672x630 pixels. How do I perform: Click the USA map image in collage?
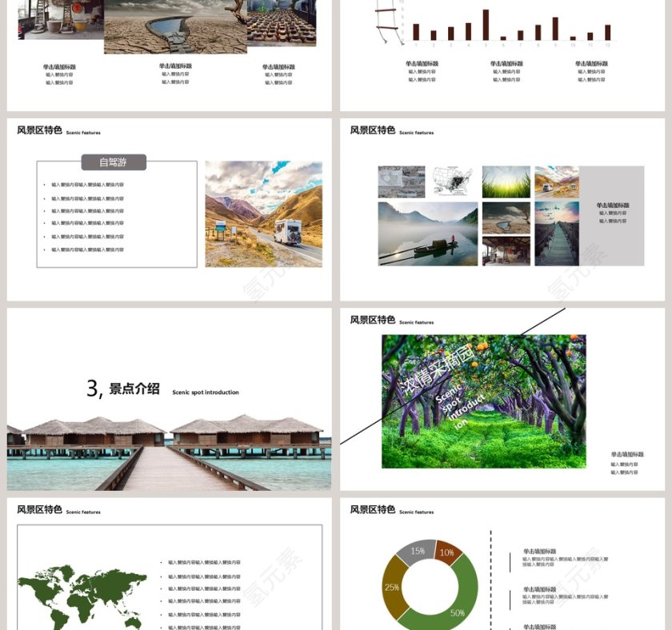(x=452, y=181)
